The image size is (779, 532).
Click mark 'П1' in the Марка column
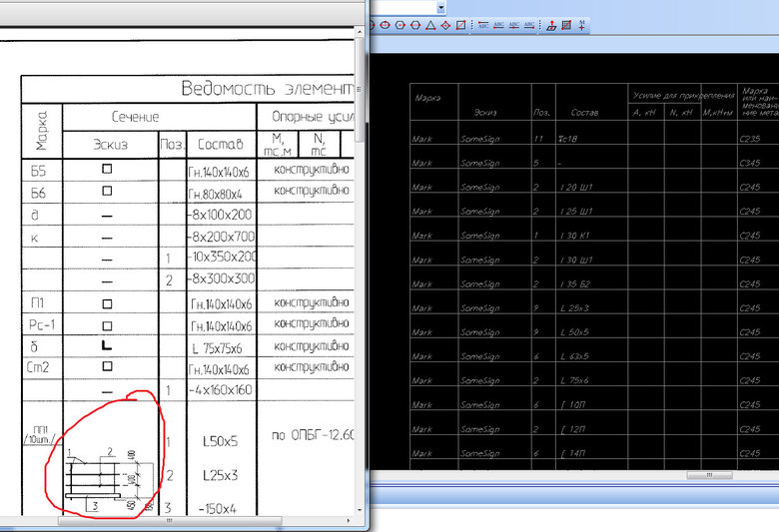(37, 302)
